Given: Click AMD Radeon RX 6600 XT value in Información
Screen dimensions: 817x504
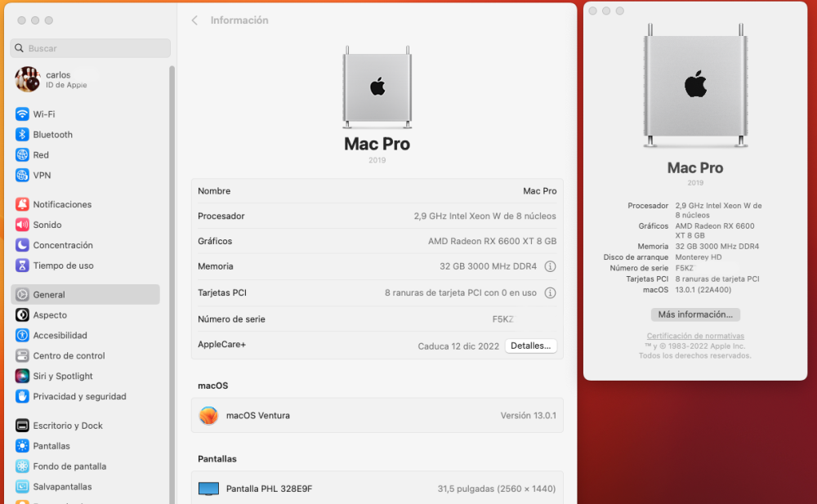Looking at the screenshot, I should (x=492, y=241).
